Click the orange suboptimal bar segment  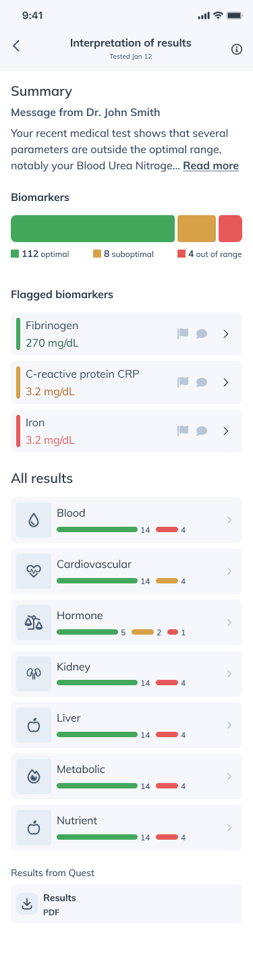click(196, 229)
